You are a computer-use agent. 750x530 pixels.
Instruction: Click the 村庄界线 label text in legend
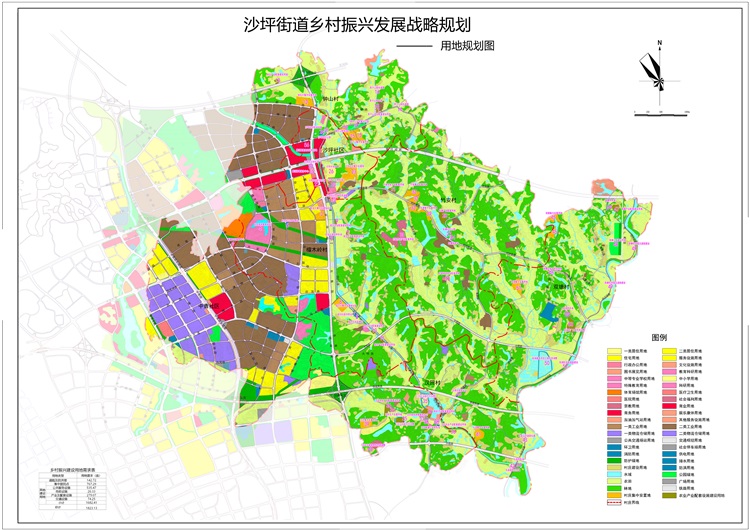[631, 502]
